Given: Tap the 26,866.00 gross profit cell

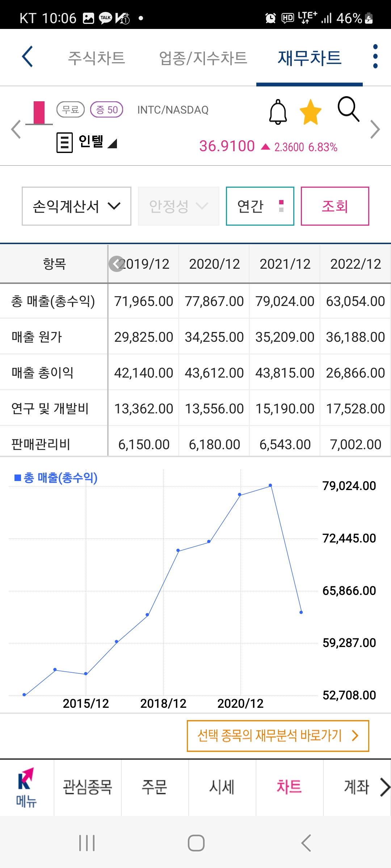Looking at the screenshot, I should 356,373.
